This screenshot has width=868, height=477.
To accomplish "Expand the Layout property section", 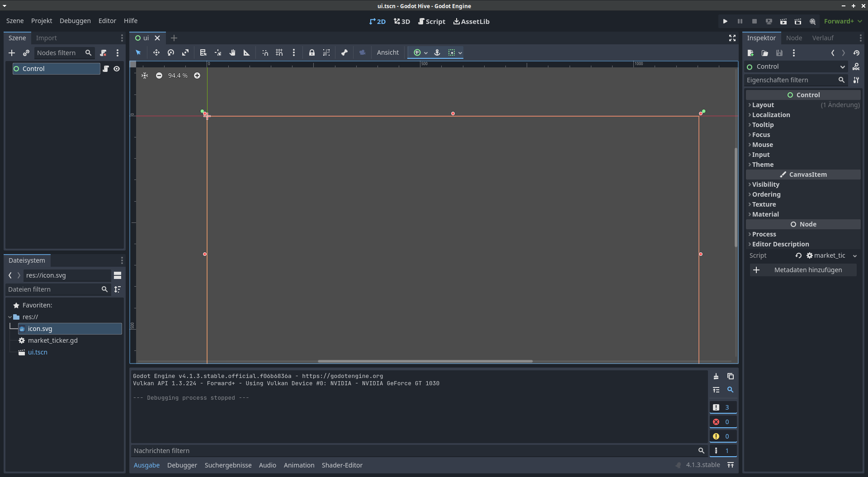I will tap(803, 105).
